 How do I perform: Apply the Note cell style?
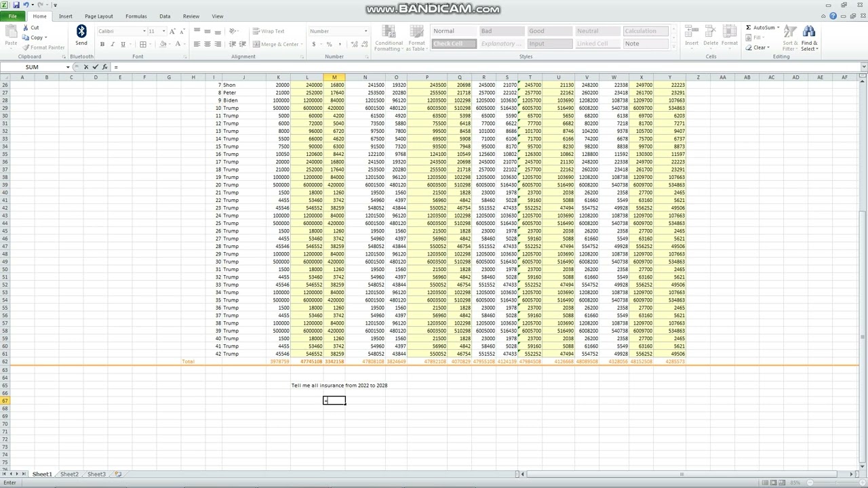(x=645, y=43)
